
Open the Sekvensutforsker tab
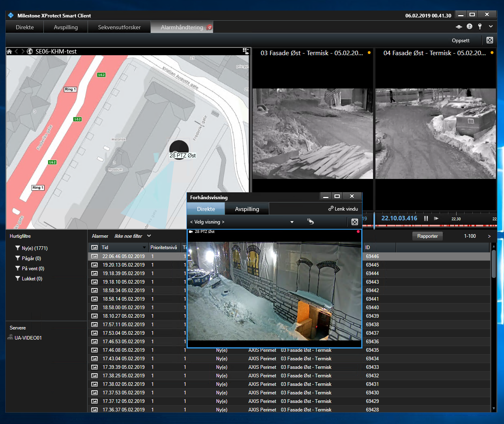[119, 27]
